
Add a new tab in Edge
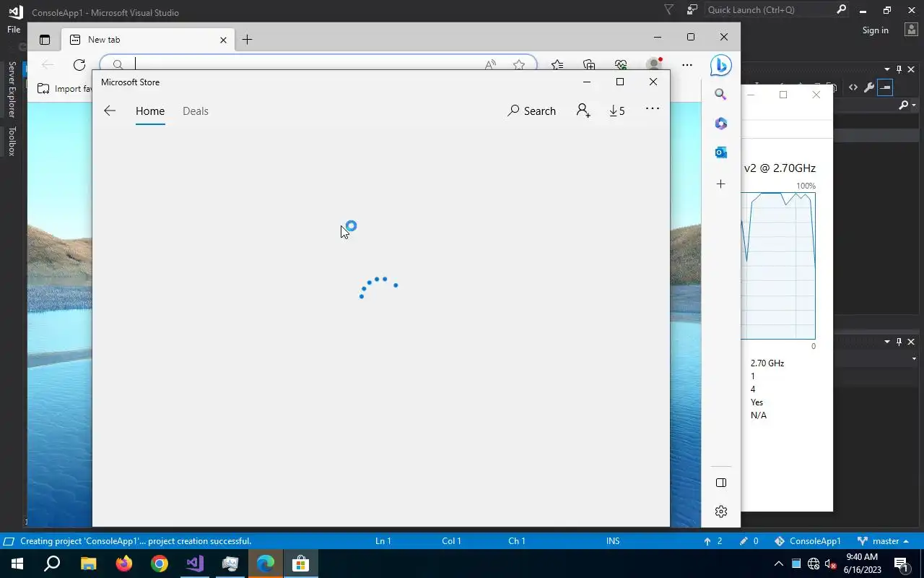point(247,40)
